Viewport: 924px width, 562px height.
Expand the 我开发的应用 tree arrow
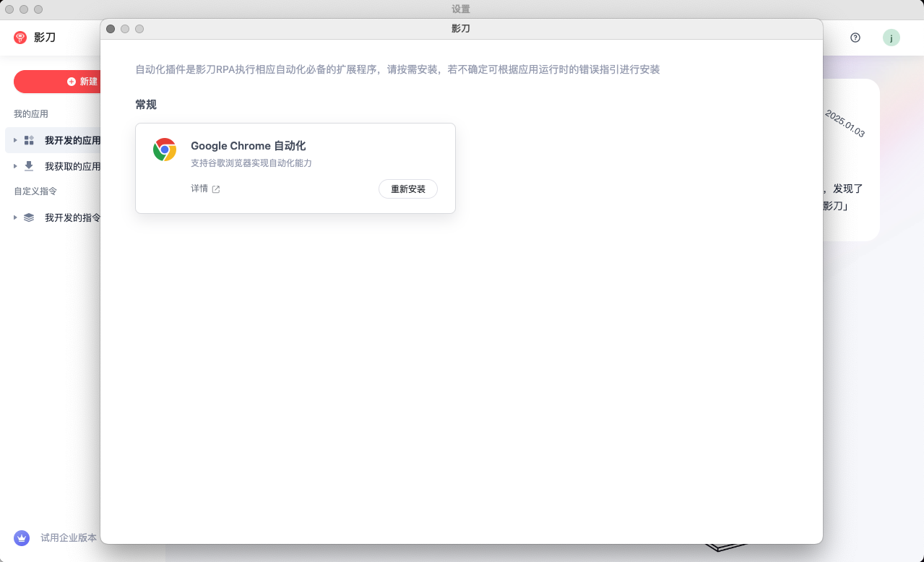tap(15, 140)
